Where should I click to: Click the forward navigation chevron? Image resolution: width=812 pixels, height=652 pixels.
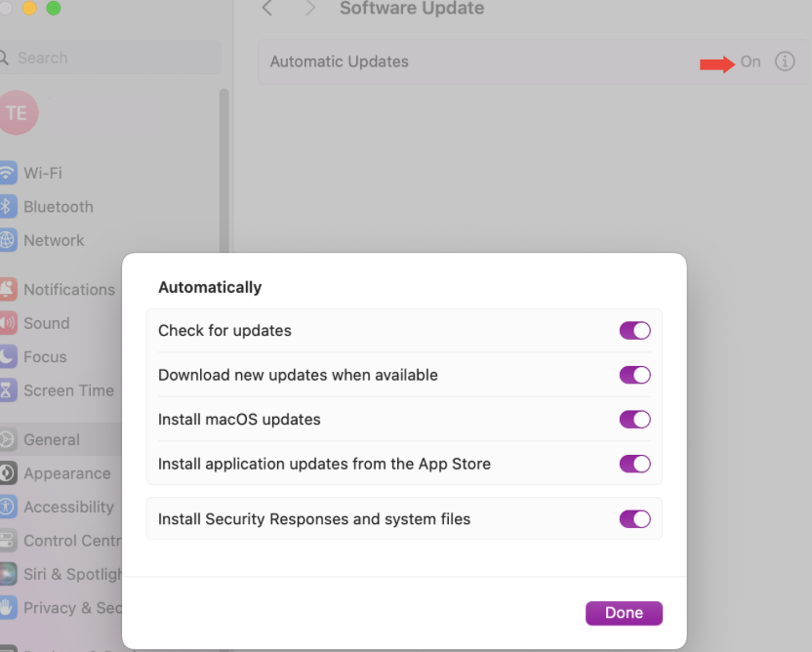click(x=308, y=8)
